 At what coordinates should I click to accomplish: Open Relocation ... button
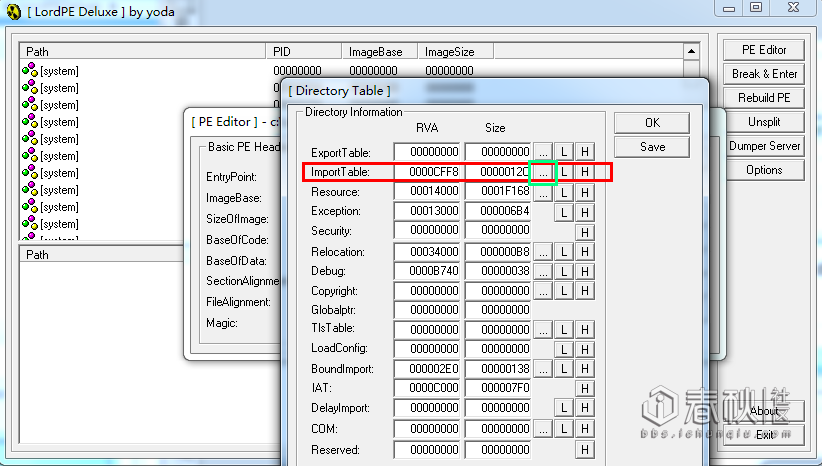pos(543,252)
